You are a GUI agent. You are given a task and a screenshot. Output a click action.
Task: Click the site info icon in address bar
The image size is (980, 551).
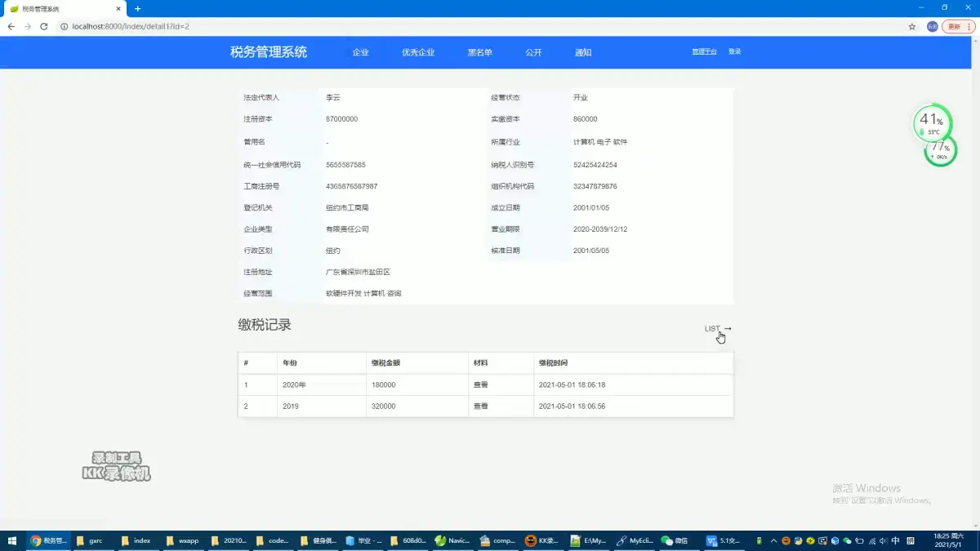point(64,26)
